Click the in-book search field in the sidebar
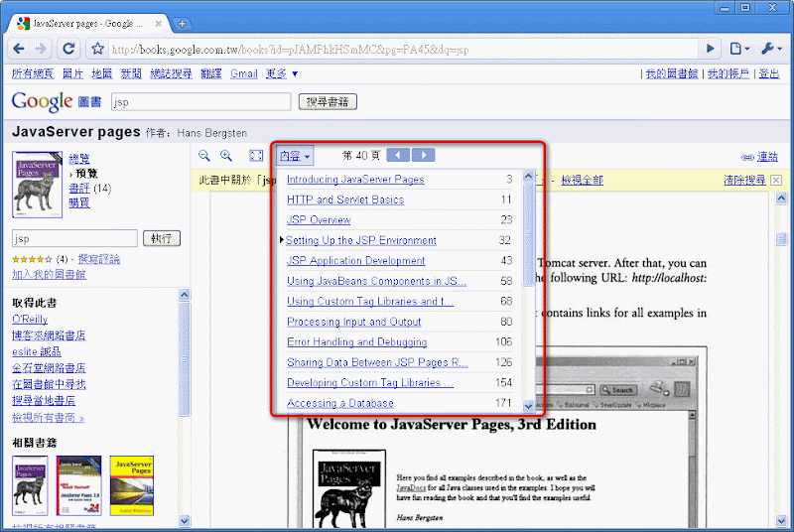Screen dimensions: 794x532 coord(74,238)
